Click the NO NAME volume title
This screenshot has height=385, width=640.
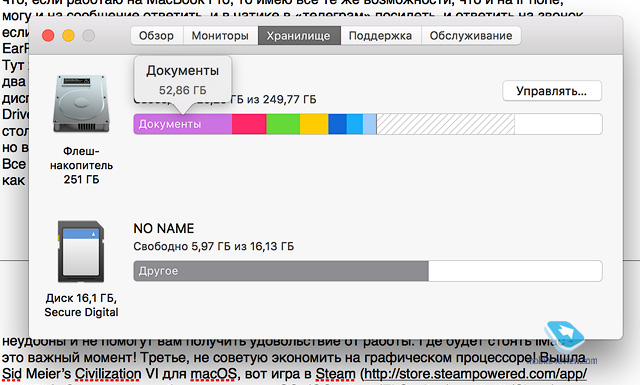point(164,228)
